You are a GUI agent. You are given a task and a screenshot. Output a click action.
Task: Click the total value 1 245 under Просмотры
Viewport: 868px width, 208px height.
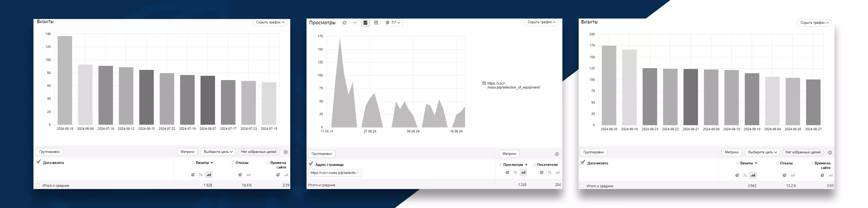522,185
